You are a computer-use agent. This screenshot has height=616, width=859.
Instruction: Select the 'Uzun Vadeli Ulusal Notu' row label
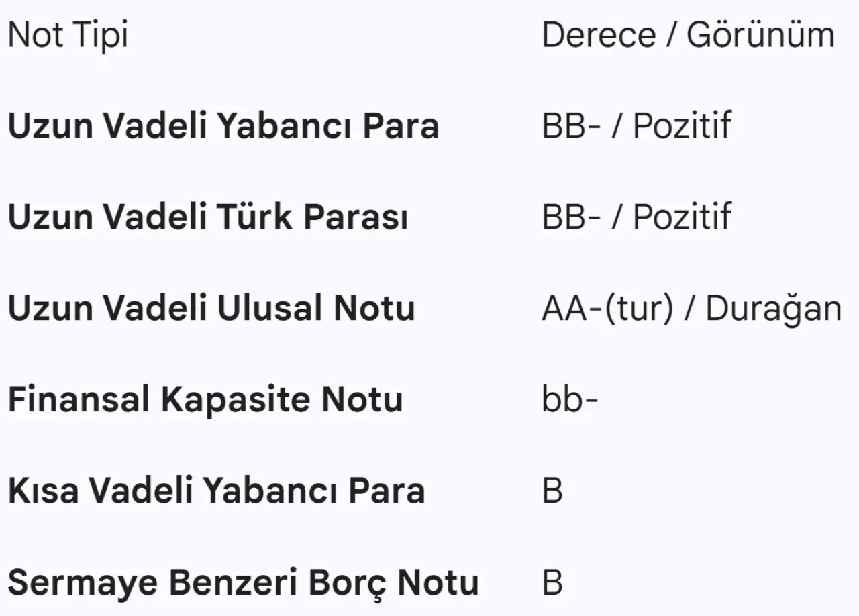click(211, 309)
